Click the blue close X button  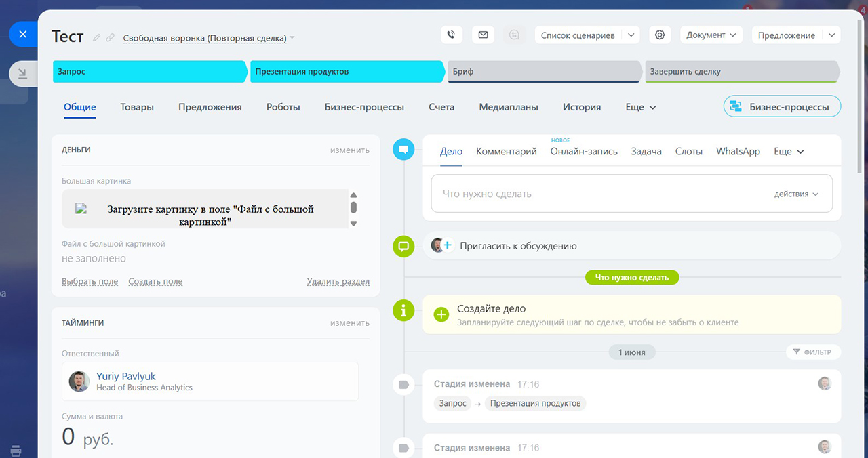(x=23, y=34)
